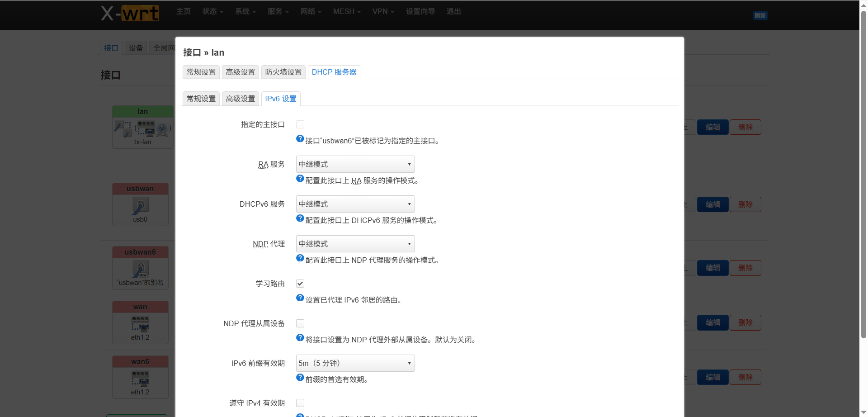Viewport: 868px width, 417px height.
Task: Open the RA 服务 mode dropdown
Action: click(355, 164)
